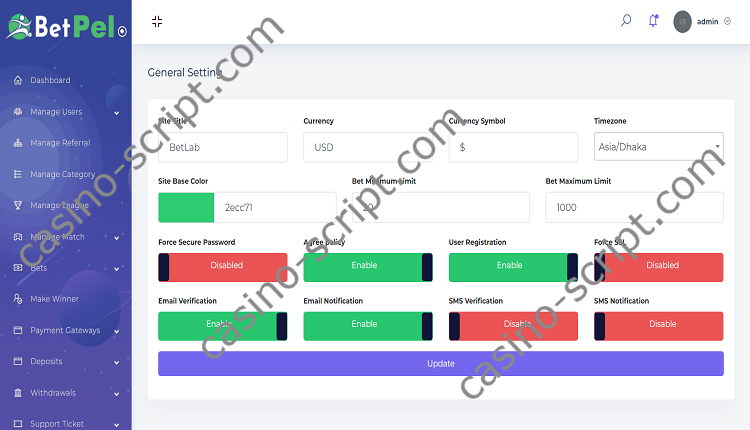Viewport: 750px width, 430px height.
Task: Click the Deposits icon in sidebar
Action: [x=18, y=361]
